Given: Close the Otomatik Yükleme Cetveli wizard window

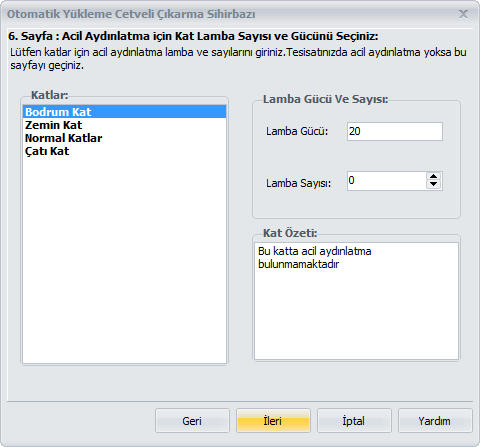Looking at the screenshot, I should click(x=463, y=14).
